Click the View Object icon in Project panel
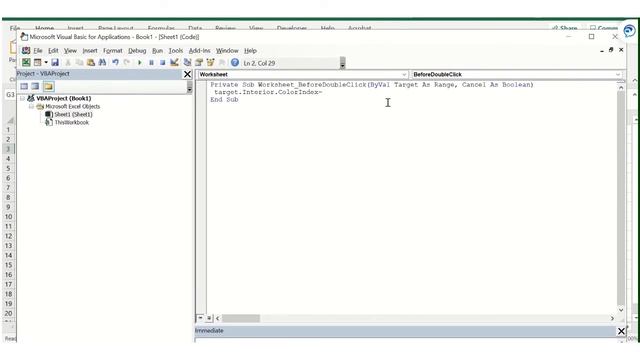 [36, 86]
